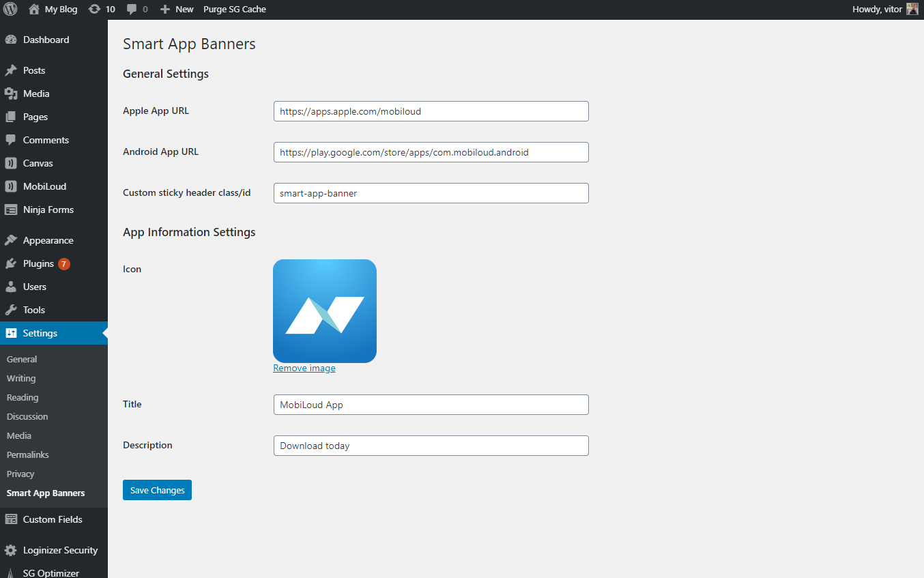Open the Ninja Forms menu
This screenshot has height=578, width=924.
tap(54, 209)
